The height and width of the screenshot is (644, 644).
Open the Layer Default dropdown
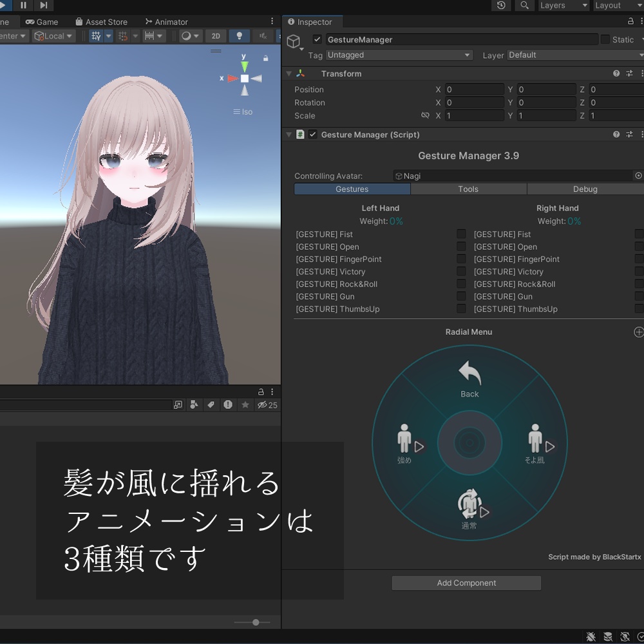(x=575, y=55)
